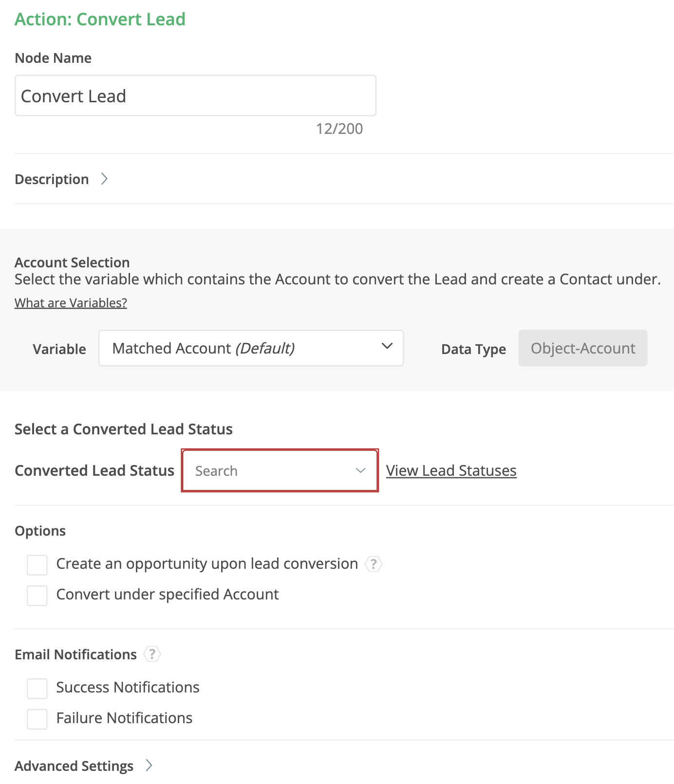This screenshot has width=674, height=784.
Task: Expand the Advanced Settings section label
Action: point(74,766)
